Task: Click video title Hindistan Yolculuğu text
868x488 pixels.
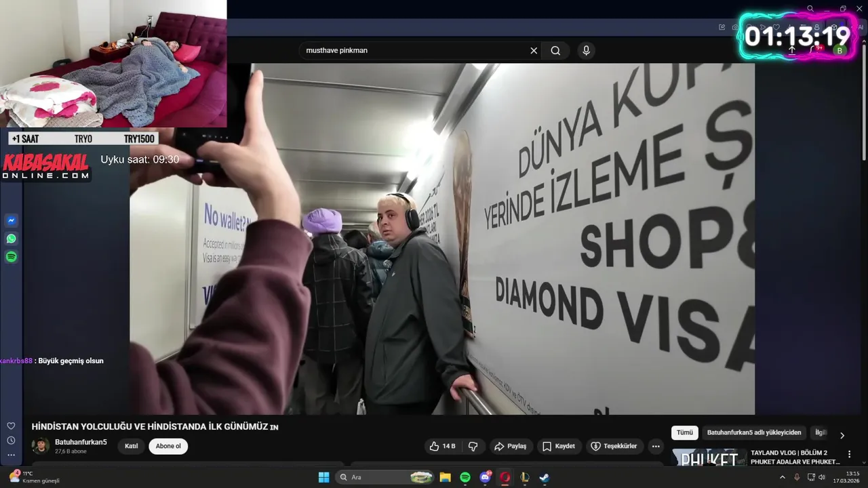Action: tap(155, 427)
